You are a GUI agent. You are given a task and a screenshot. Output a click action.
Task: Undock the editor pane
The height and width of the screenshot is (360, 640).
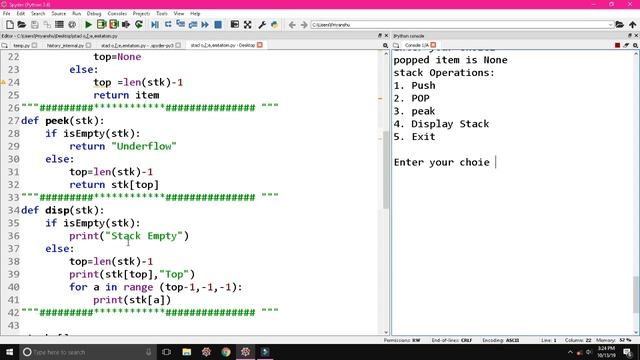[x=380, y=36]
